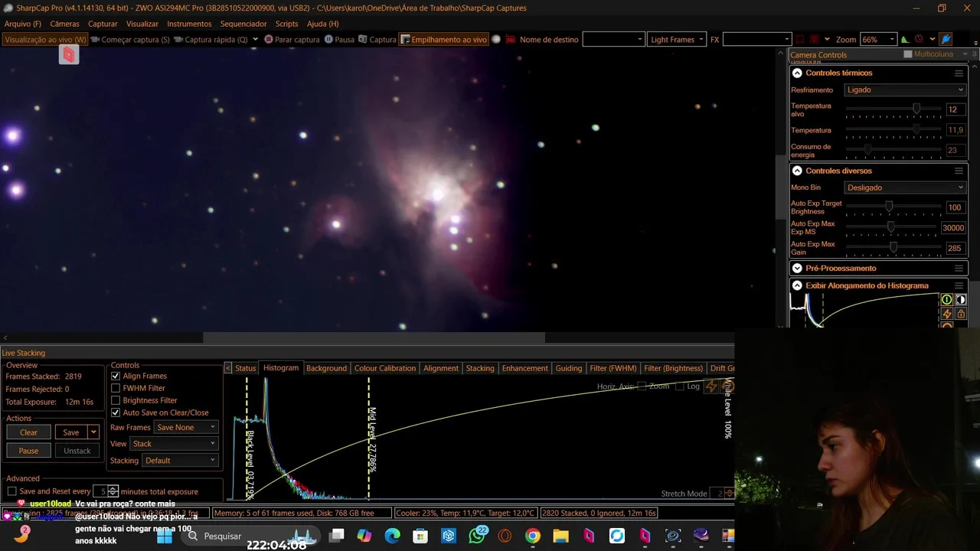The image size is (980, 551).
Task: Expand the Pré-Processamento section
Action: pos(797,269)
